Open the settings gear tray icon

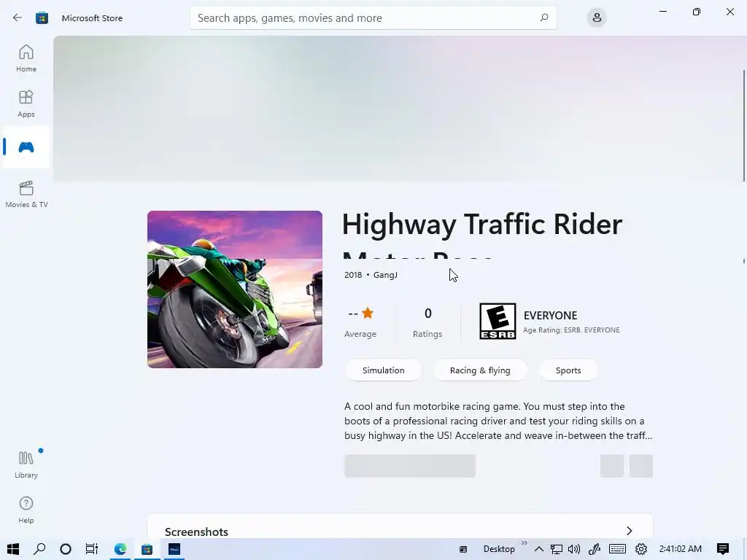[x=640, y=548]
